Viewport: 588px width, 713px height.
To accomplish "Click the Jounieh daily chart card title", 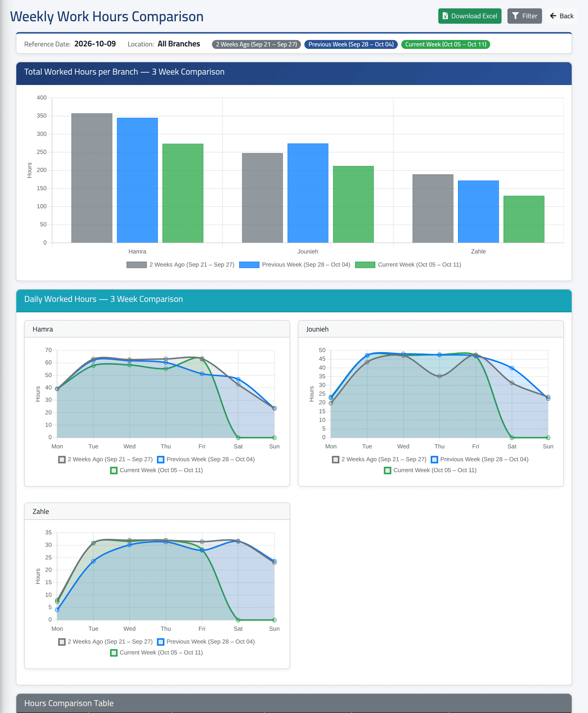I will click(x=318, y=329).
